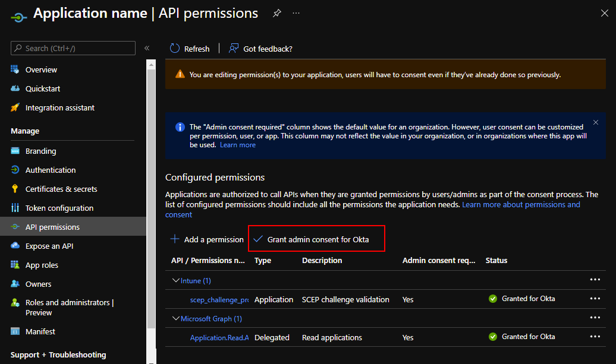The height and width of the screenshot is (364, 616).
Task: Dismiss the blue info banner
Action: point(596,122)
